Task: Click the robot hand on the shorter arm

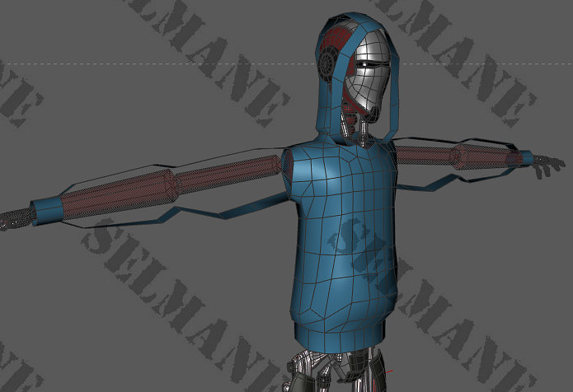Action: (548, 166)
